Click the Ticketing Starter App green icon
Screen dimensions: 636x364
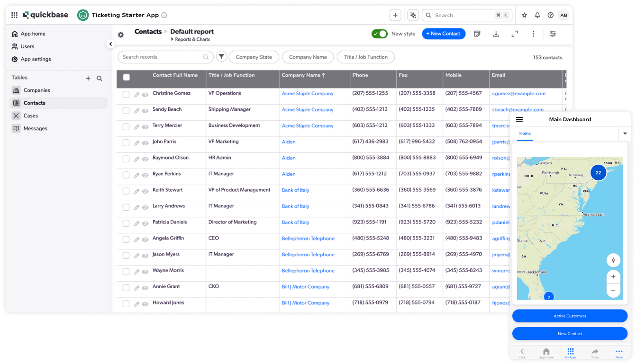point(83,15)
